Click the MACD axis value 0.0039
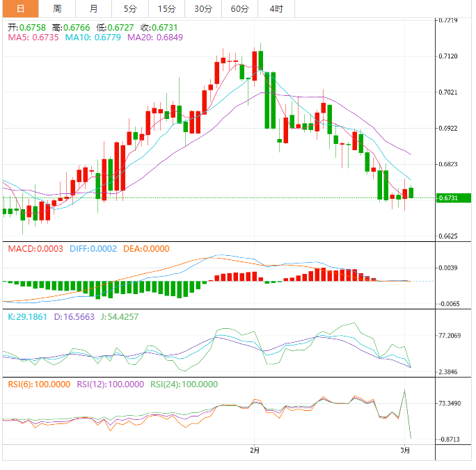This screenshot has height=470, width=476. (x=448, y=268)
